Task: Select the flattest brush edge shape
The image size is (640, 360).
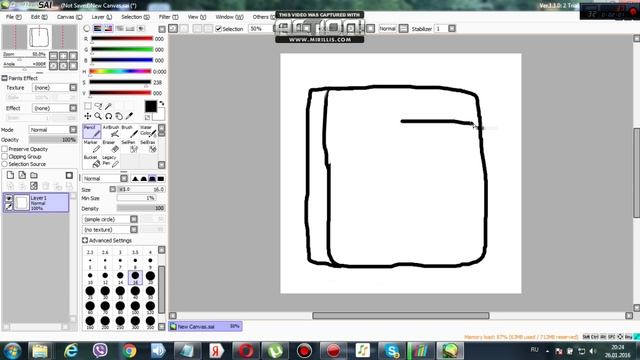Action: click(161, 179)
